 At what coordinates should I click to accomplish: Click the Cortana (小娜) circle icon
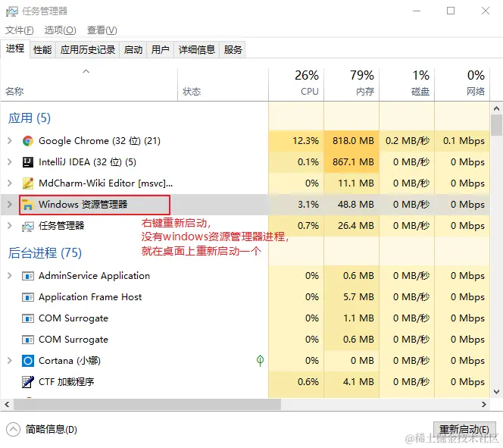coord(28,361)
